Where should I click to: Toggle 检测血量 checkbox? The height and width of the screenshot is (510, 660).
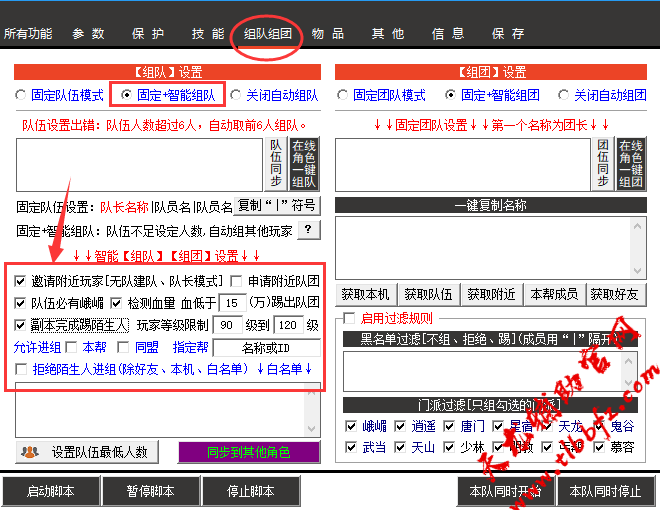[x=116, y=303]
